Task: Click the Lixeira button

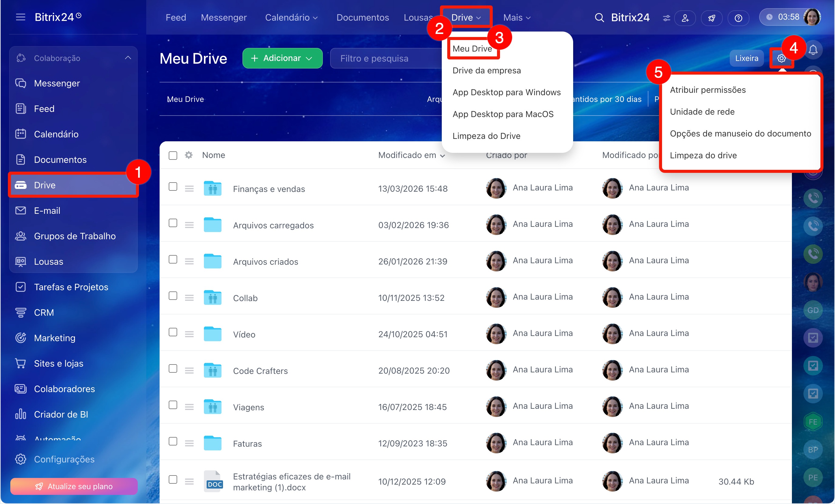Action: (x=746, y=58)
